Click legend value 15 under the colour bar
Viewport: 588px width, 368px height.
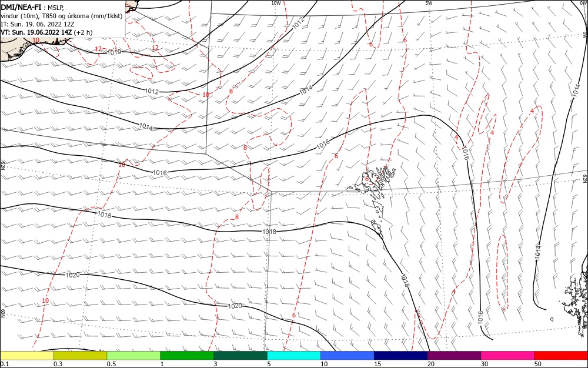coord(377,364)
